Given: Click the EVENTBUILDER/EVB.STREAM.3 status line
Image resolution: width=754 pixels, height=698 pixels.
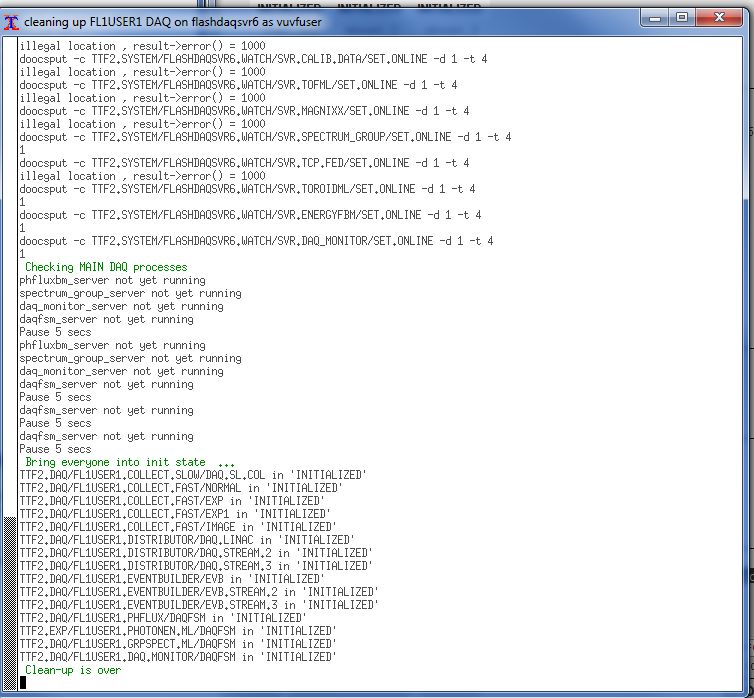Looking at the screenshot, I should point(199,605).
